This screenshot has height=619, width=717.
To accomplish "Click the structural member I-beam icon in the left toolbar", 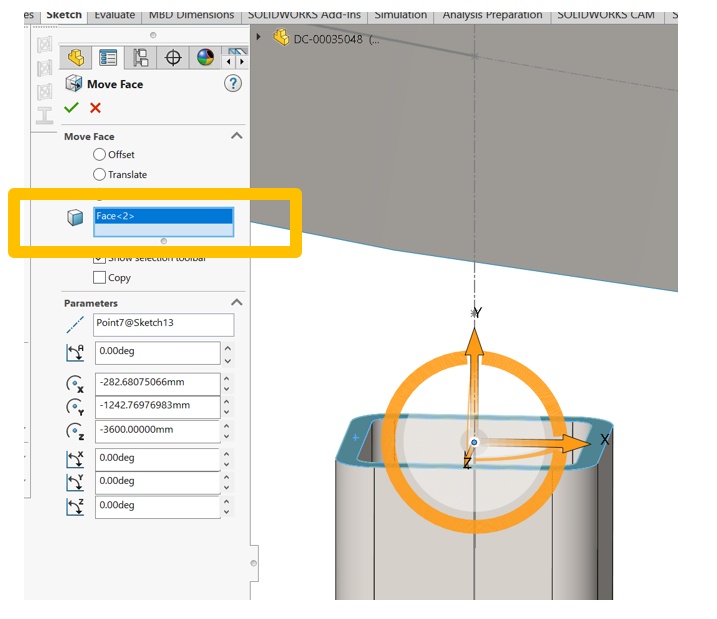I will pos(44,116).
